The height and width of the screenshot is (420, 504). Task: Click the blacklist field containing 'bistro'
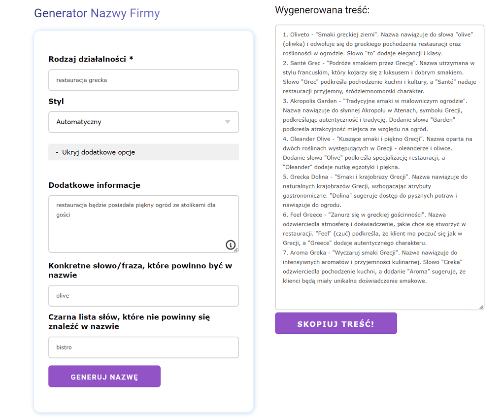click(x=144, y=348)
